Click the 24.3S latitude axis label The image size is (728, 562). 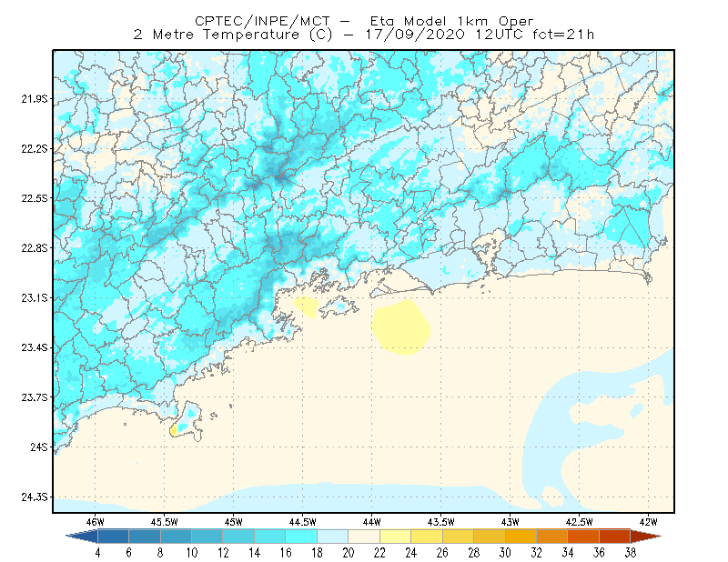(35, 497)
